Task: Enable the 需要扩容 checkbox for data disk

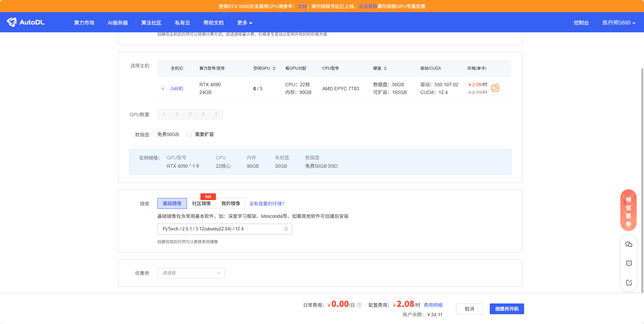Action: pyautogui.click(x=189, y=134)
